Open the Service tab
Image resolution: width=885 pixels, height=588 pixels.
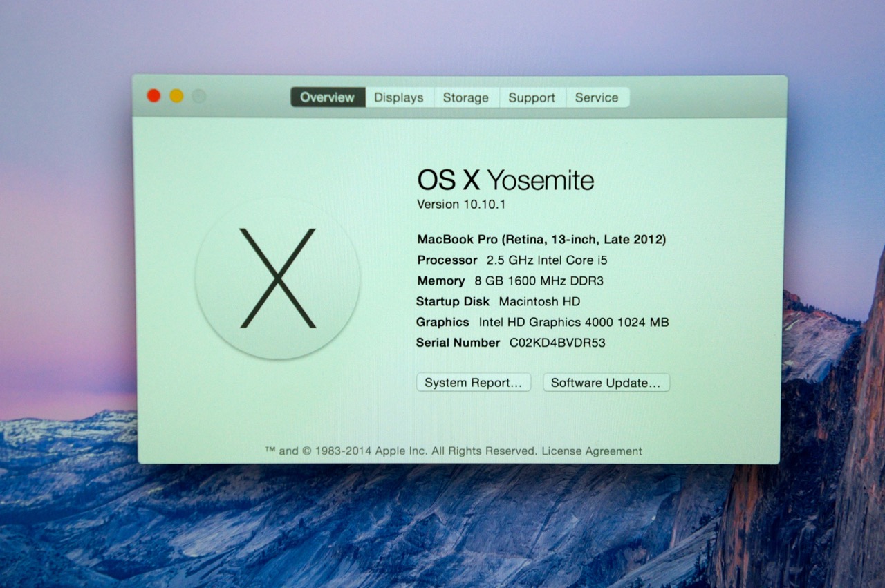(596, 97)
